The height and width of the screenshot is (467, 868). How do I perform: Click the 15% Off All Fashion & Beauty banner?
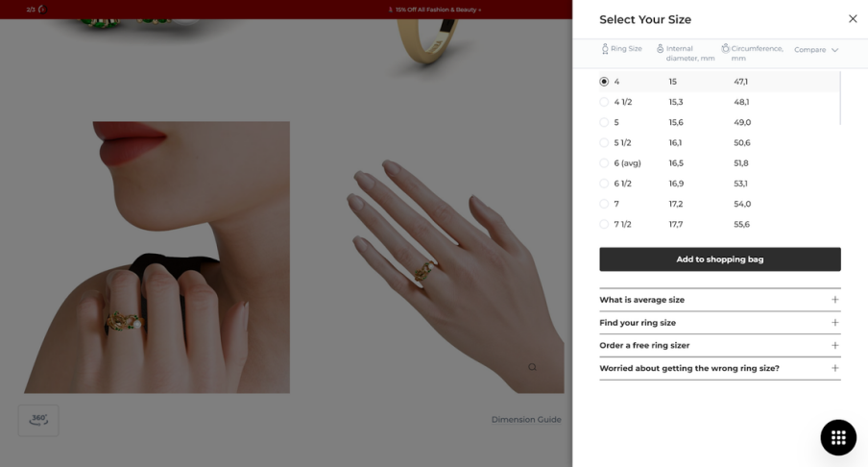435,10
